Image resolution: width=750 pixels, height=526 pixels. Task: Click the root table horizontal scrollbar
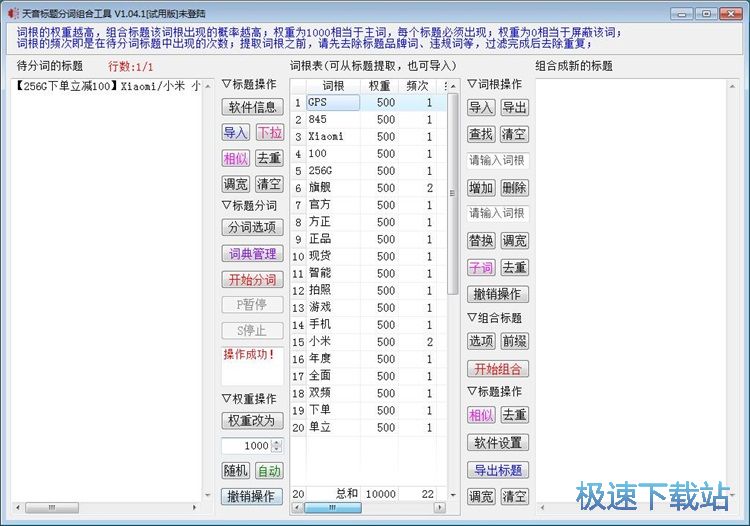tap(369, 507)
